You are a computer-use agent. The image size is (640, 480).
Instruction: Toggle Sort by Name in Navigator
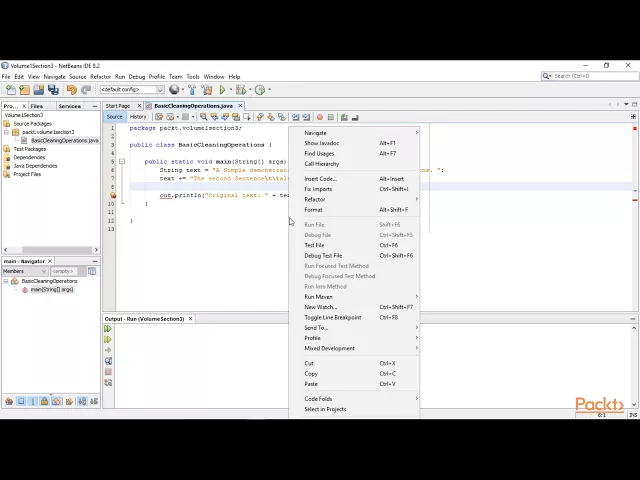82,401
